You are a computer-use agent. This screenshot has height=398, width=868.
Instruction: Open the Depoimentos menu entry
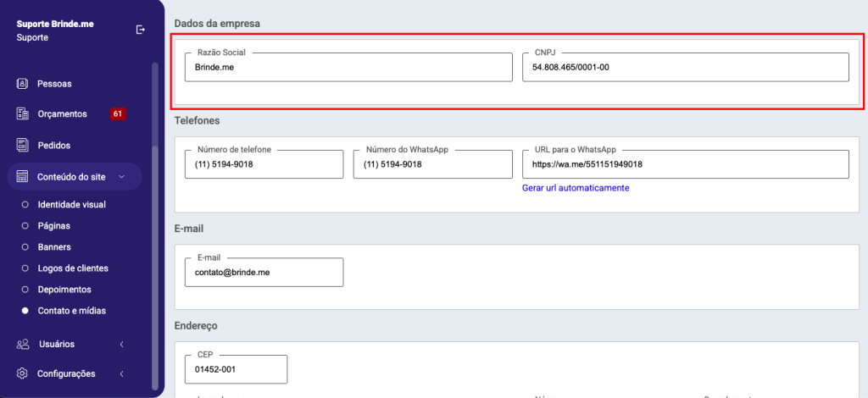(x=64, y=290)
